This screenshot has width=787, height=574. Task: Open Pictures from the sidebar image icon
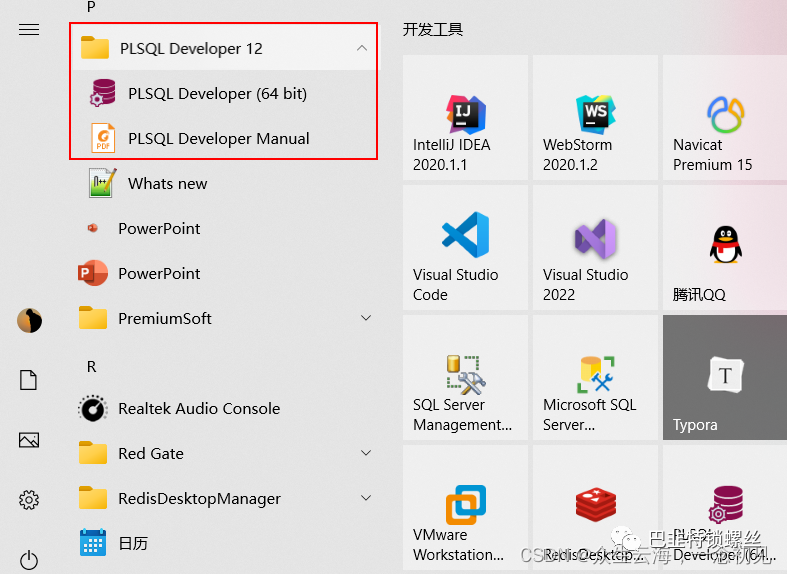point(29,440)
